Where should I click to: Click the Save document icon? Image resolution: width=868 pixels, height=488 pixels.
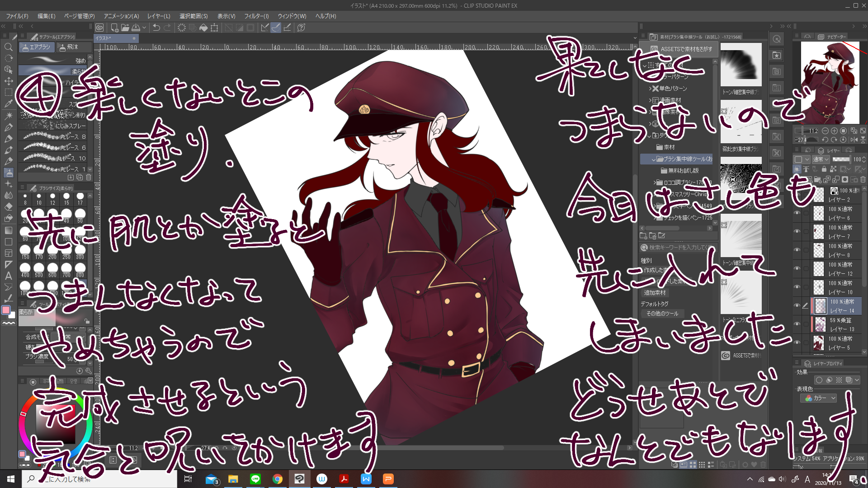136,28
